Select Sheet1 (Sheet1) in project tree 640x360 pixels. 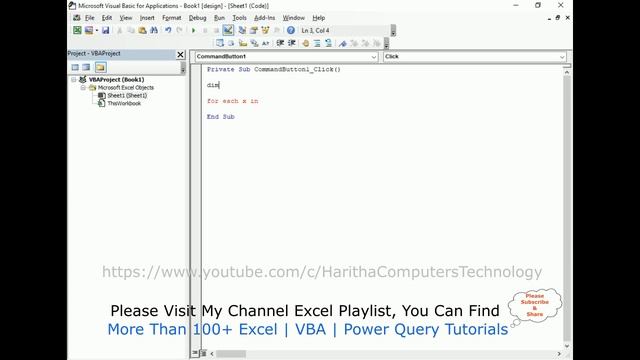(127, 96)
